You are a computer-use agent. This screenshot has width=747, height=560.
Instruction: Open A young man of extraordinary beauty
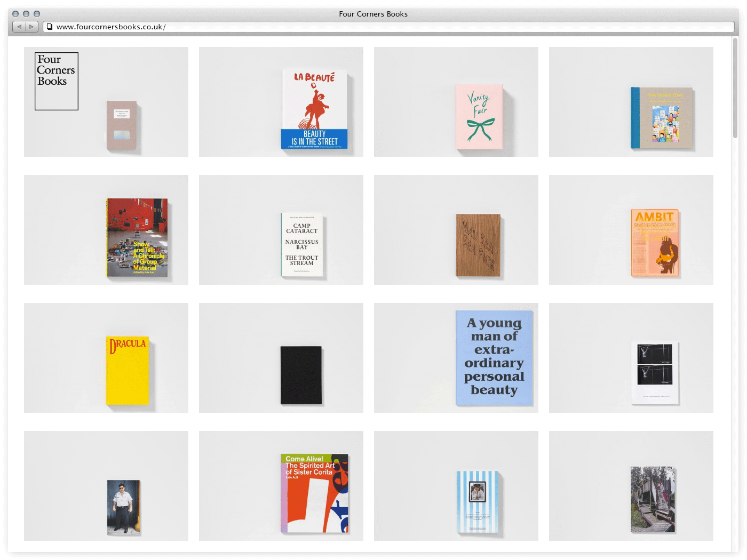[x=494, y=358]
